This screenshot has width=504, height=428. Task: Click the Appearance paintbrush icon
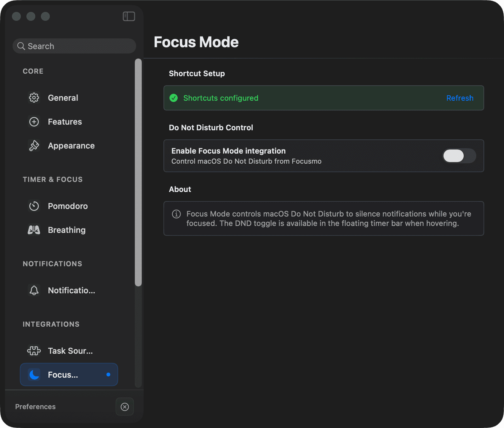pyautogui.click(x=34, y=145)
